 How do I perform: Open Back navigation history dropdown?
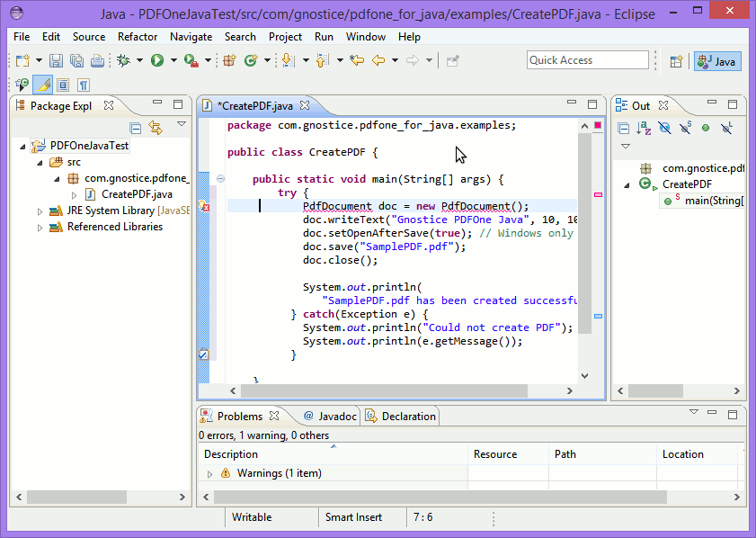point(395,60)
